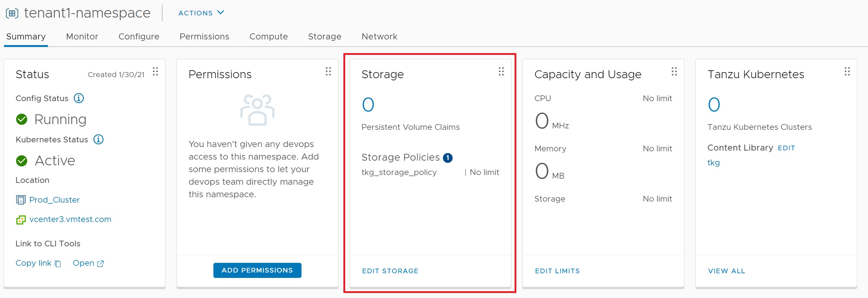Open the Prod_Cluster location link

click(54, 200)
